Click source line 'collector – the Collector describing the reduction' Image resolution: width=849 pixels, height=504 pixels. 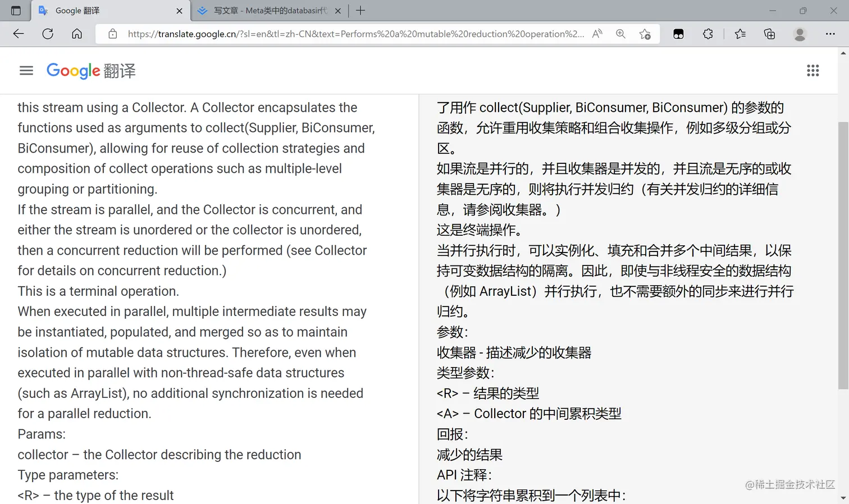[x=159, y=455]
